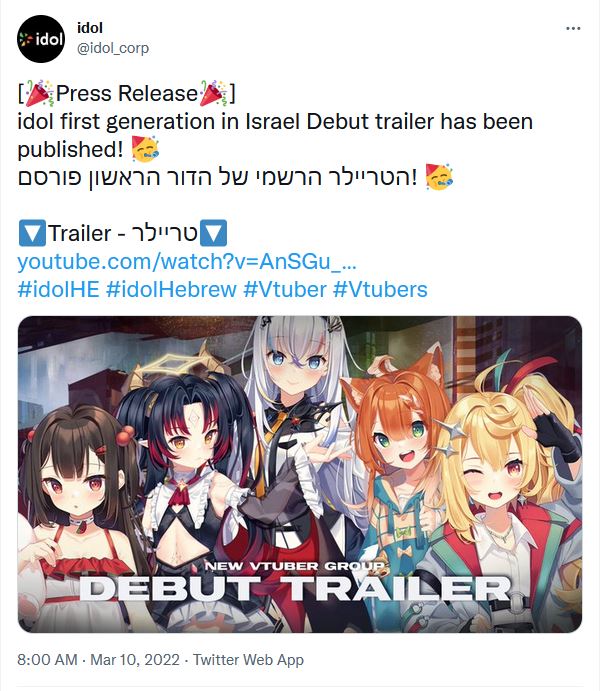Viewport: 601px width, 691px height.
Task: Open the @idol_corp handle link
Action: pos(113,48)
